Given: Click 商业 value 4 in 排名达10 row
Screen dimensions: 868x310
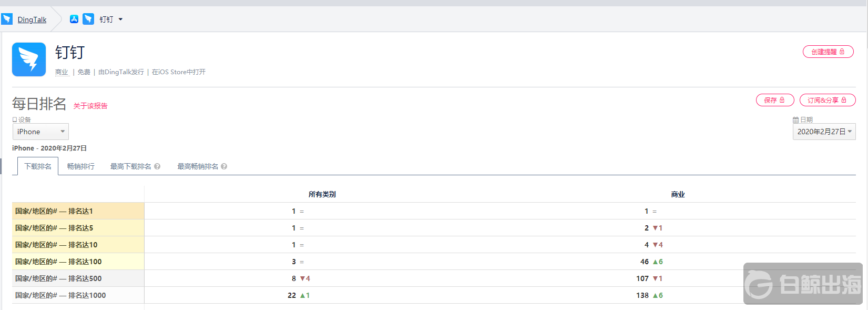Looking at the screenshot, I should [647, 245].
